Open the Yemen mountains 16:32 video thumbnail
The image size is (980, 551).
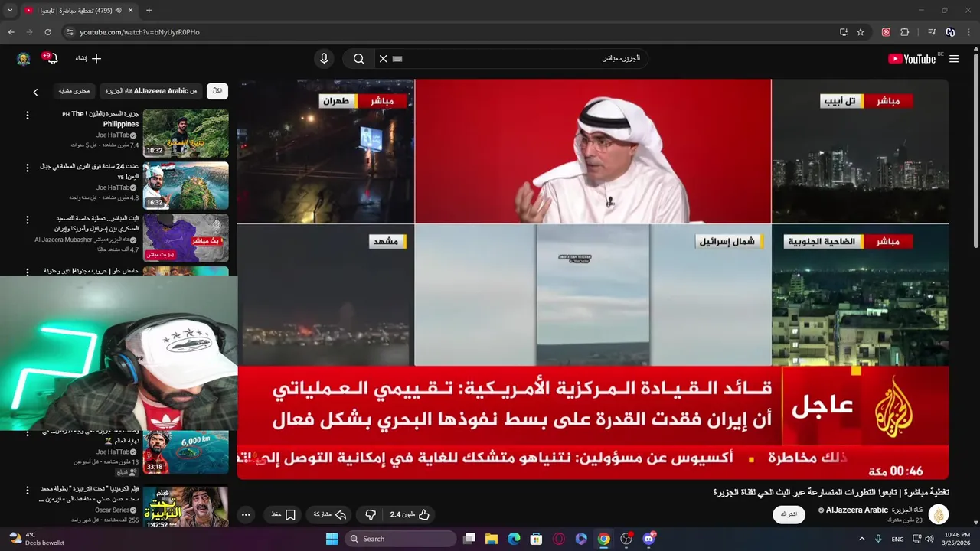coord(186,185)
